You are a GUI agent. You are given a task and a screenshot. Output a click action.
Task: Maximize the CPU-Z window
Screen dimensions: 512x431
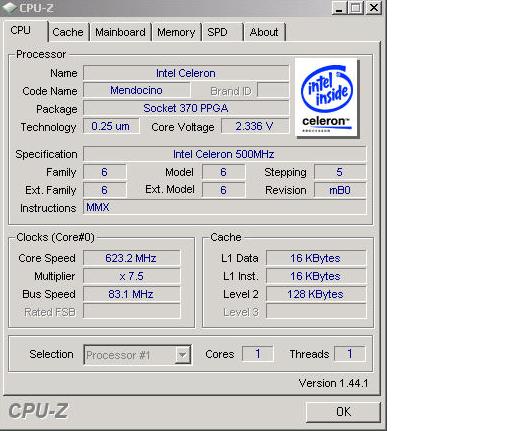point(355,8)
